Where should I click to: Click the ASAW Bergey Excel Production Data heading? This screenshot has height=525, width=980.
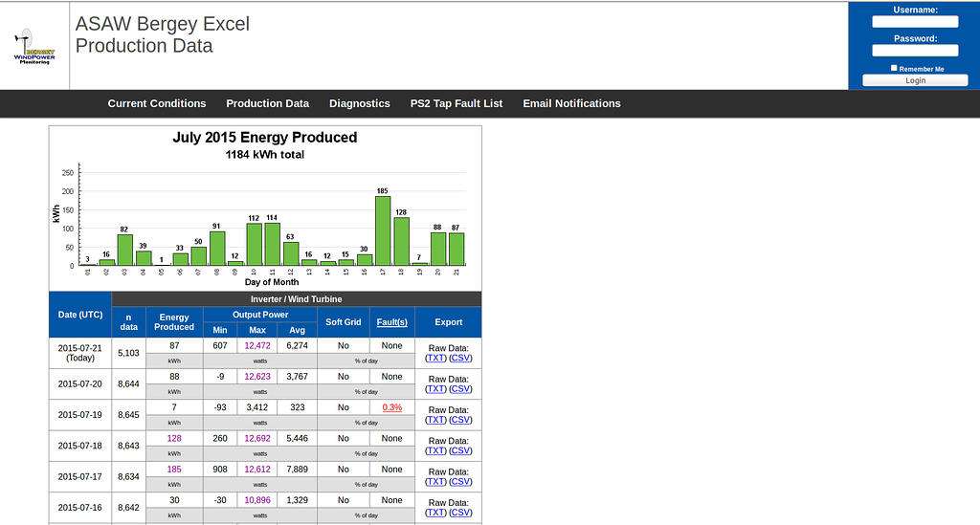tap(163, 34)
